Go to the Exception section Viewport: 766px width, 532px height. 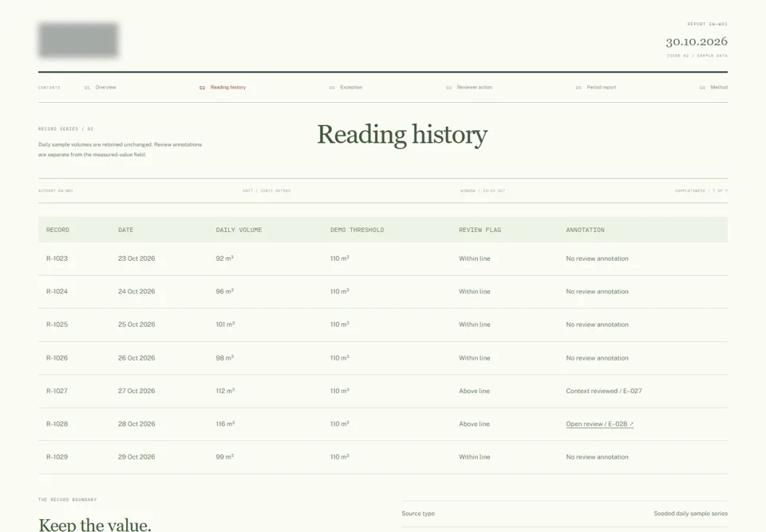345,88
